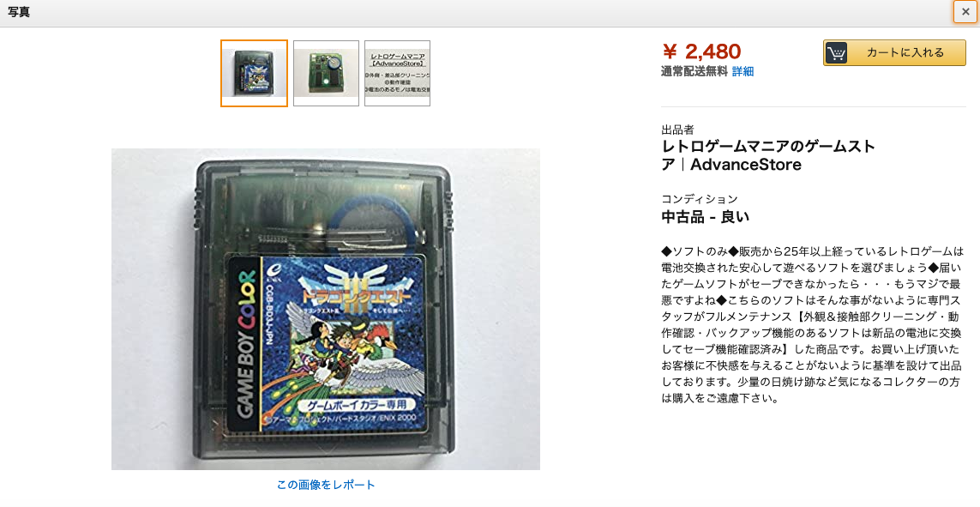Click the seller name AdvanceStore heading
The image size is (980, 507).
pos(768,155)
